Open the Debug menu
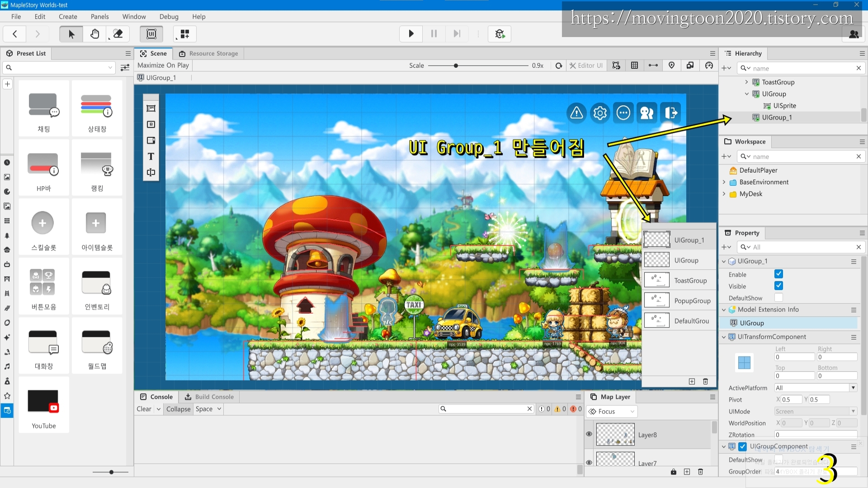This screenshot has height=488, width=868. 169,17
